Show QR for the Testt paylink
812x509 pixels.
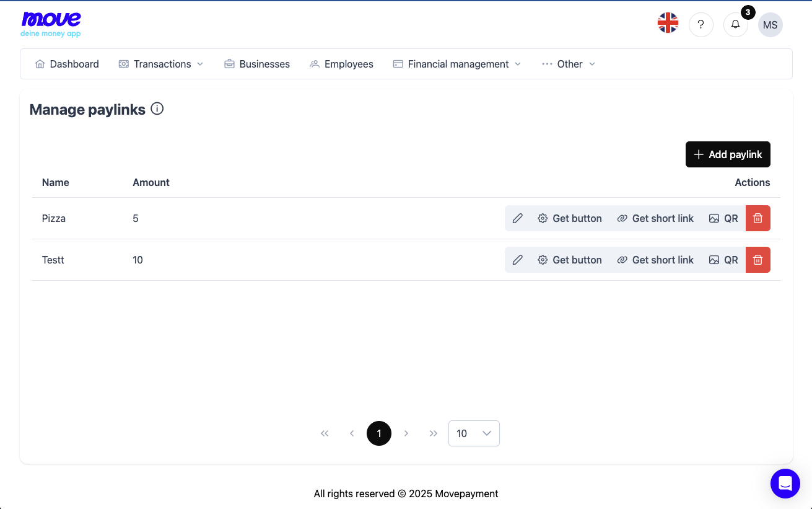click(x=723, y=260)
